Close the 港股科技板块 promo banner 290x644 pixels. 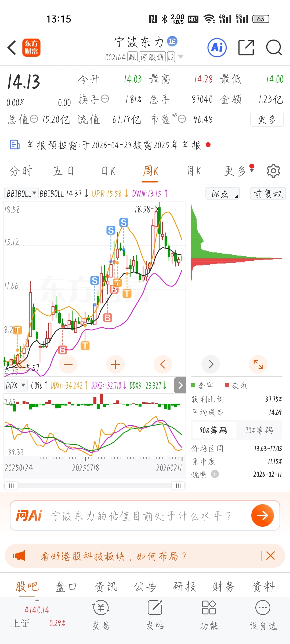click(x=270, y=556)
